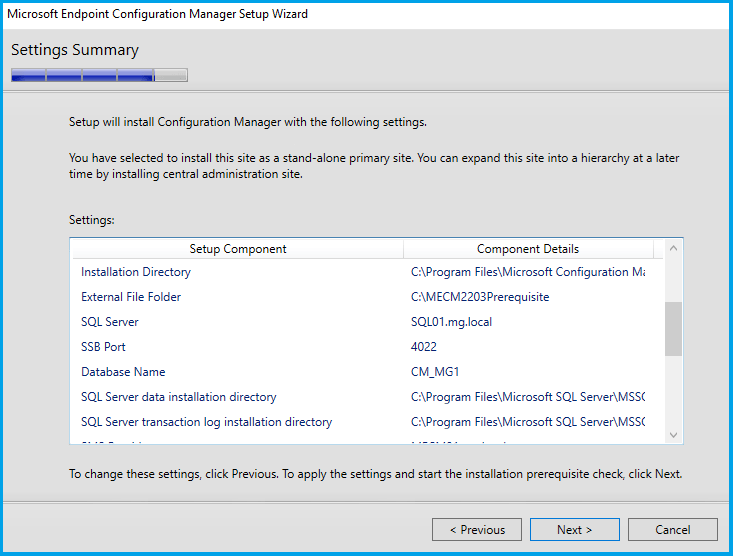This screenshot has height=556, width=733.
Task: Click the Setup Component column header
Action: (x=238, y=249)
